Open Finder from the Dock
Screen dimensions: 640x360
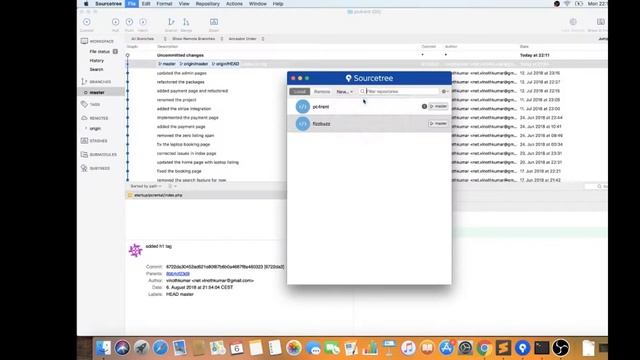pos(103,348)
